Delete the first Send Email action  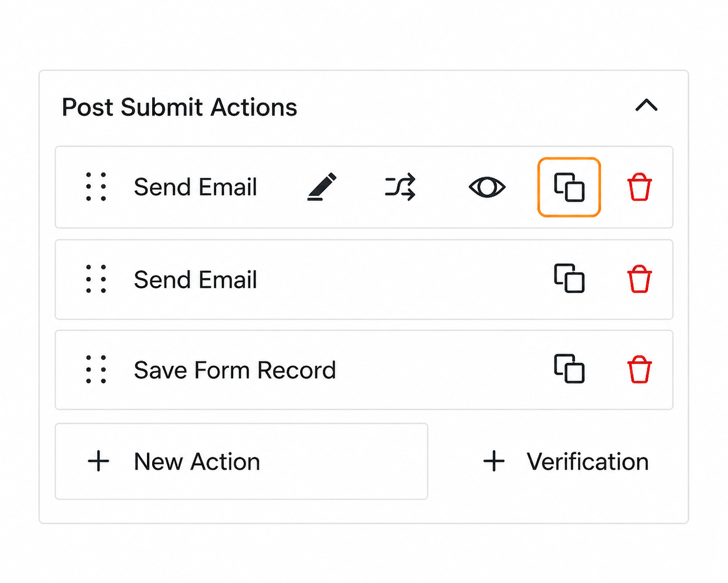(x=639, y=187)
